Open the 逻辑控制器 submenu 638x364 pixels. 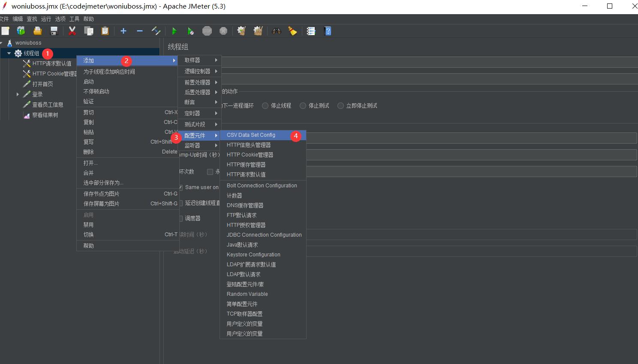[199, 71]
